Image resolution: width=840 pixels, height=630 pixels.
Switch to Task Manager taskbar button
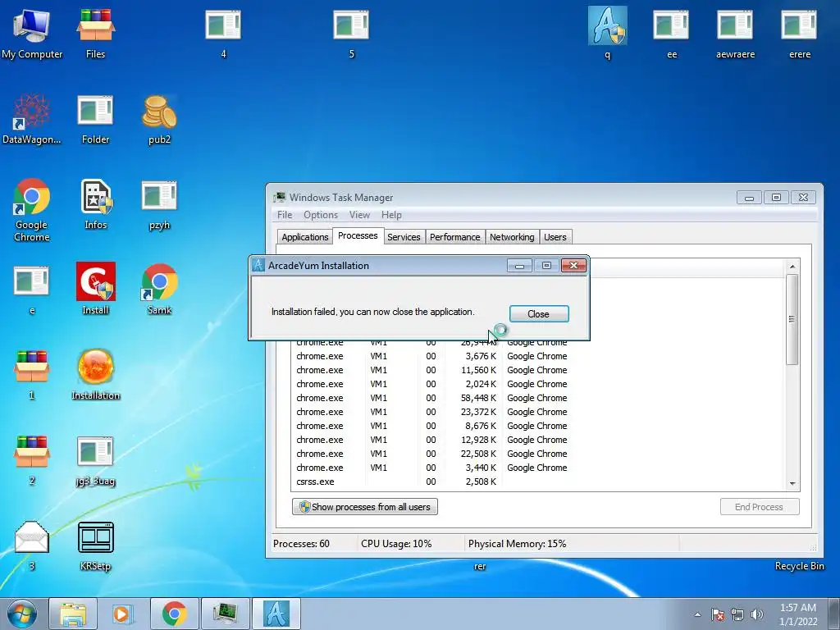(225, 614)
